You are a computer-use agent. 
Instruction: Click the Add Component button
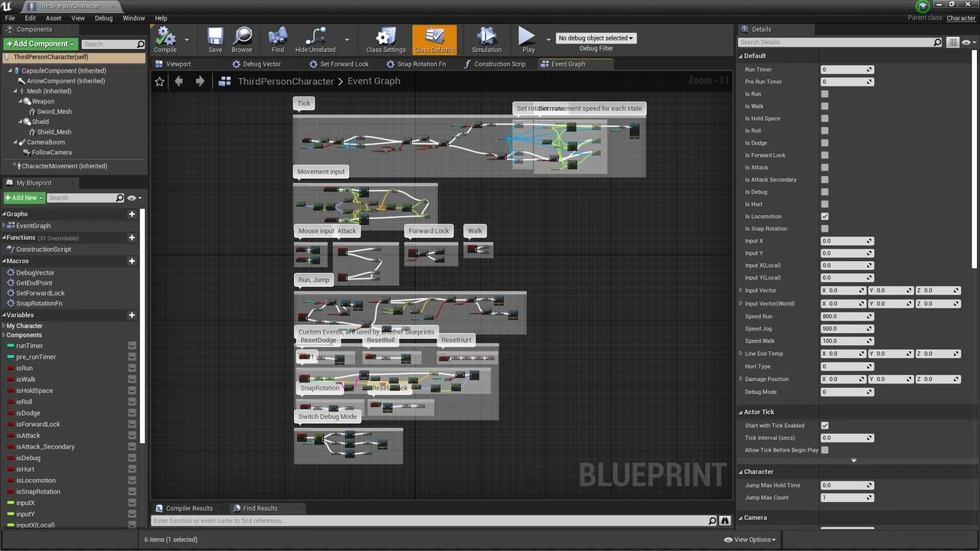point(39,44)
